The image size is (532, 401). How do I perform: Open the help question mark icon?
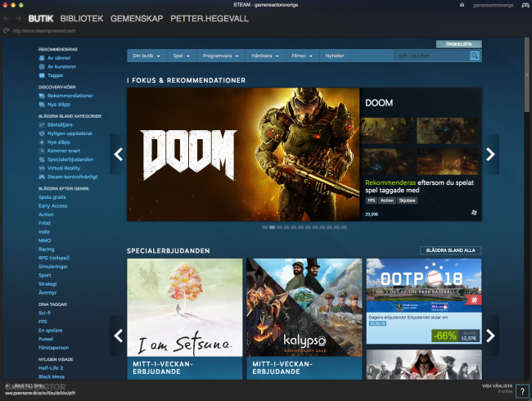point(522,391)
